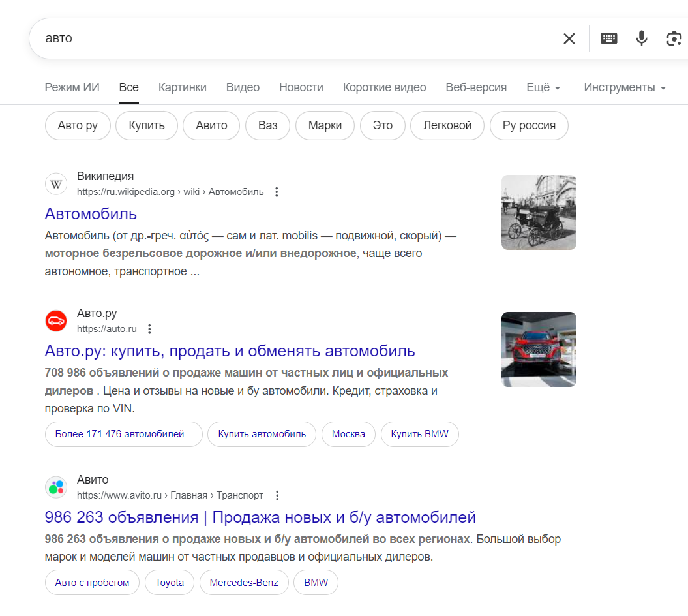Switch to the Веб-версия tab
This screenshot has height=616, width=688.
(476, 87)
